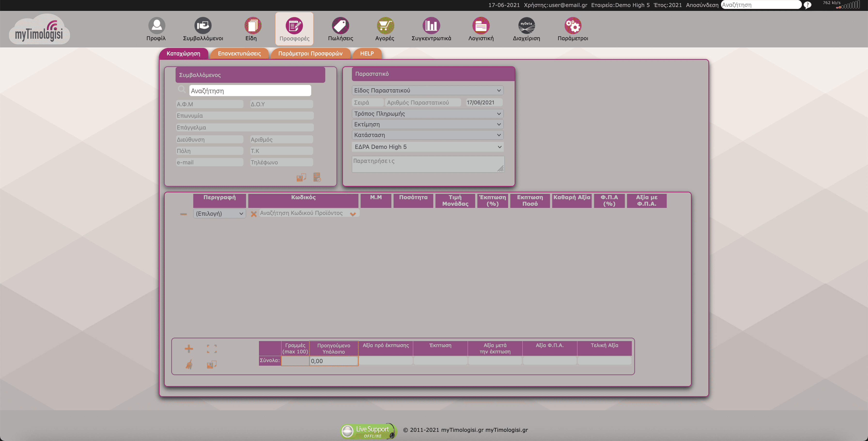Click inside the Παρατηρήσεις notes field
868x441 pixels.
click(x=427, y=164)
